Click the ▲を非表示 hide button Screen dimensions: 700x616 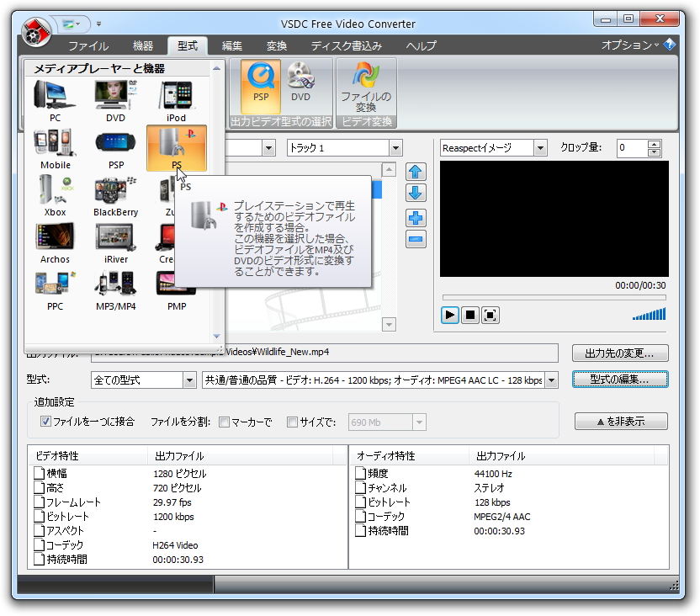click(x=621, y=422)
